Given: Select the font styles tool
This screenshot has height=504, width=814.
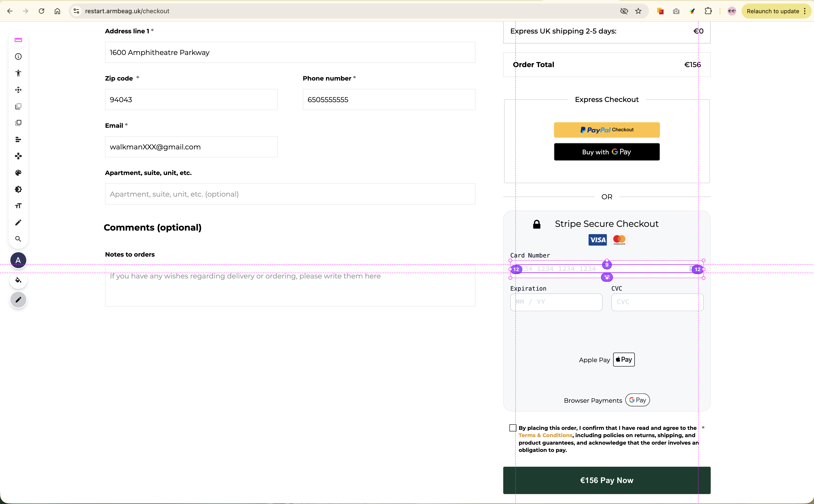Looking at the screenshot, I should coord(18,206).
